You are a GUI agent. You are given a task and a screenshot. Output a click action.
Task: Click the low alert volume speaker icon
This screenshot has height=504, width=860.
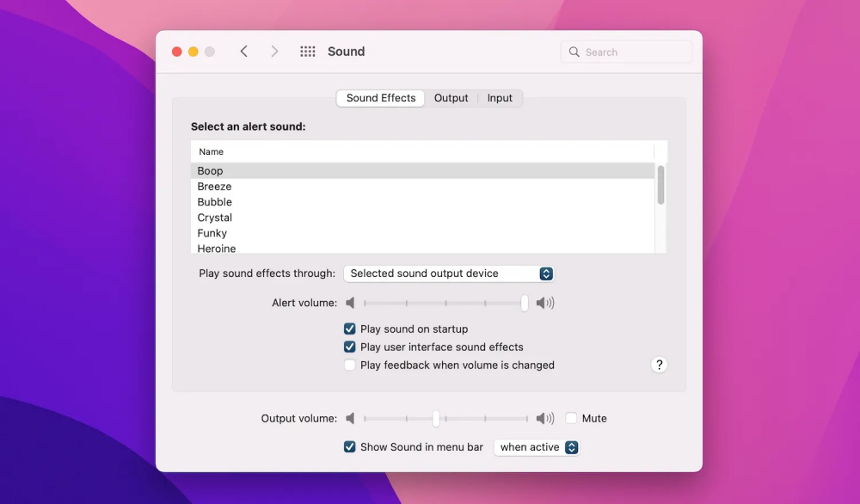[x=350, y=303]
